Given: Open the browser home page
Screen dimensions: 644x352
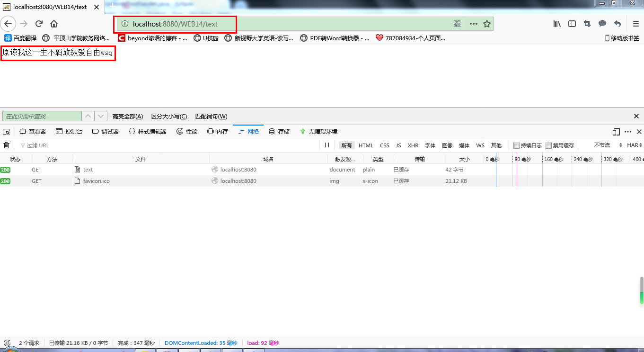Looking at the screenshot, I should coord(54,24).
